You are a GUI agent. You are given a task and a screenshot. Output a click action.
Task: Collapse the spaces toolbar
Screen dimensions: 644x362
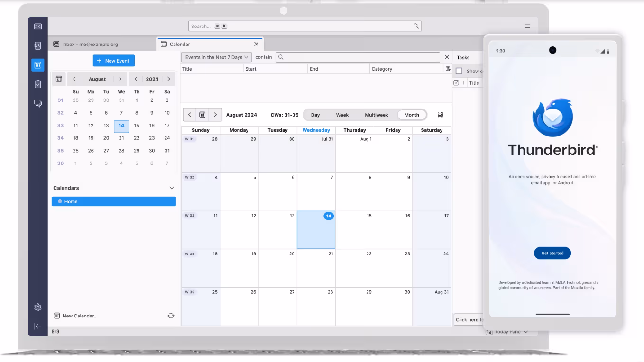click(x=38, y=326)
